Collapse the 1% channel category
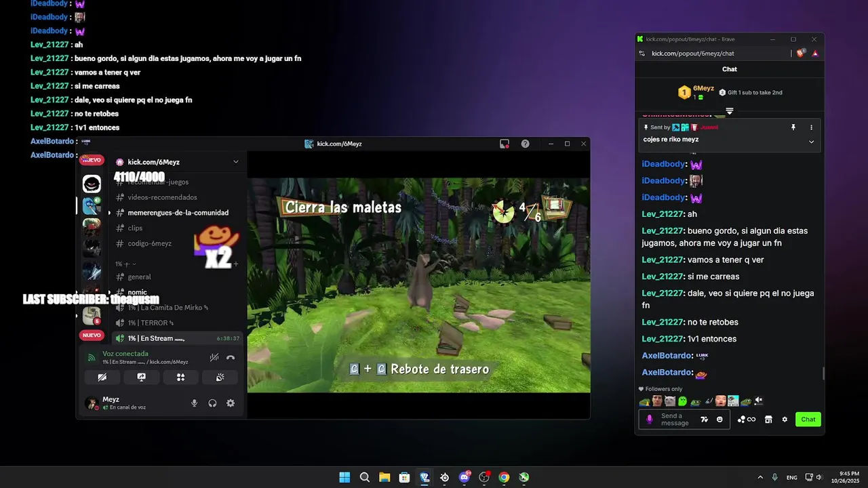Image resolution: width=868 pixels, height=488 pixels. 125,264
